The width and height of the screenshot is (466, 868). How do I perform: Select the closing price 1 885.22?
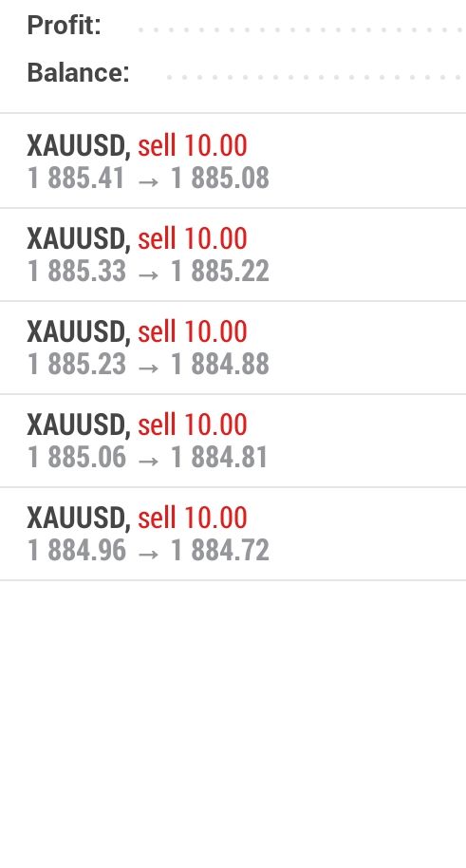click(220, 272)
